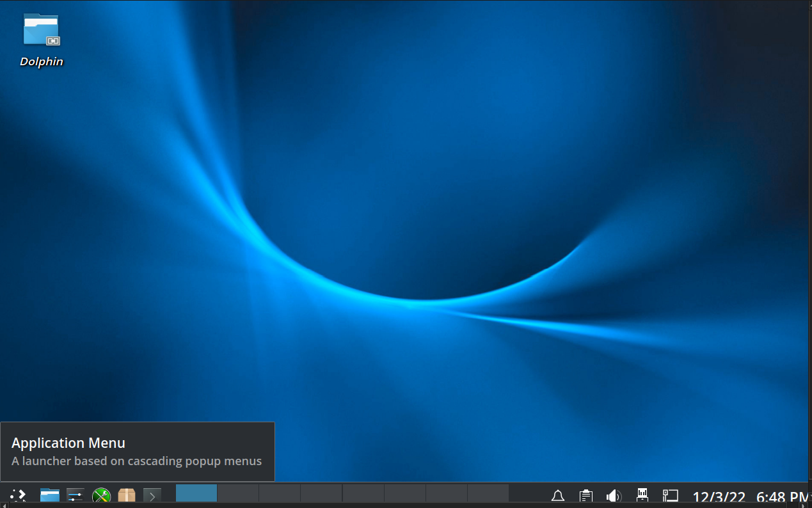Open the Application Menu launcher

click(18, 495)
